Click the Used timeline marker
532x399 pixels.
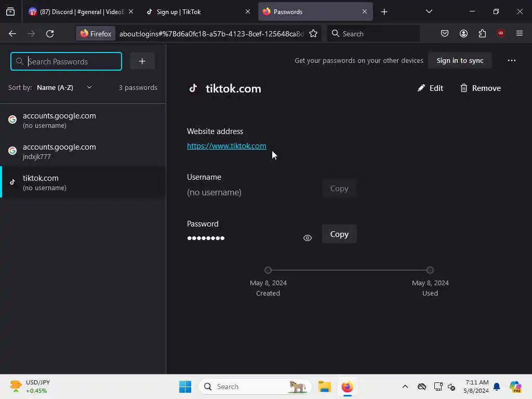click(430, 270)
